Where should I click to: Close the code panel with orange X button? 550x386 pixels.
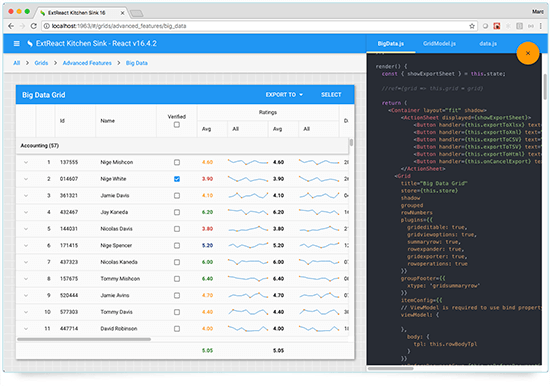point(528,53)
